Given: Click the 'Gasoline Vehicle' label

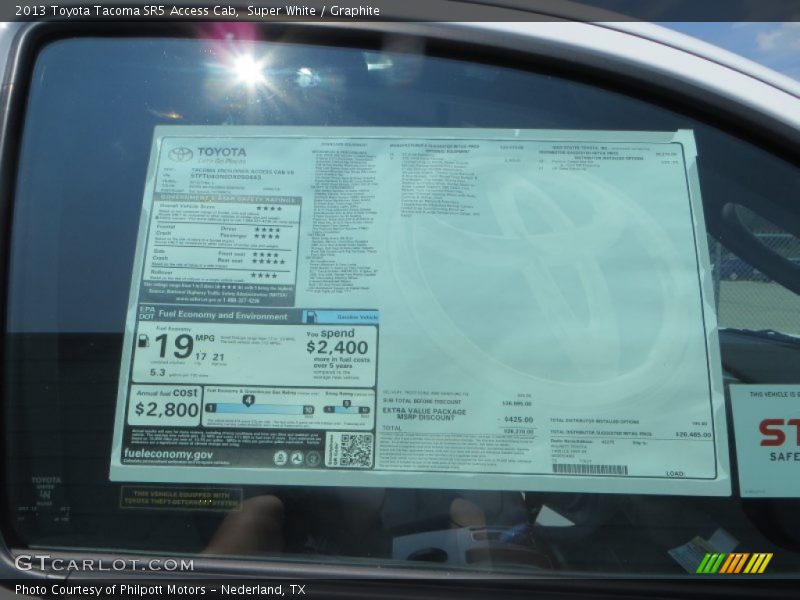Looking at the screenshot, I should (x=357, y=317).
